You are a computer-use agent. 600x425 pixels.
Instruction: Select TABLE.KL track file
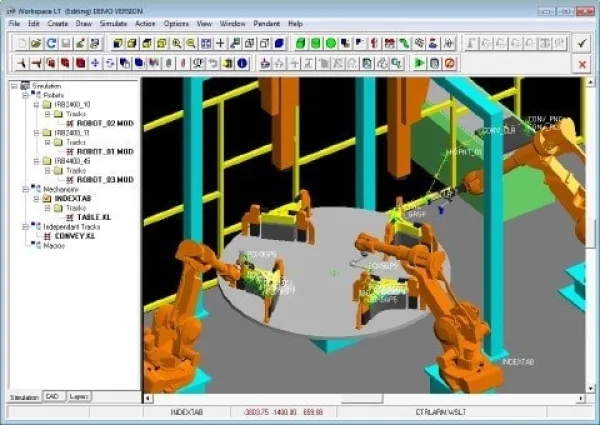(x=94, y=217)
